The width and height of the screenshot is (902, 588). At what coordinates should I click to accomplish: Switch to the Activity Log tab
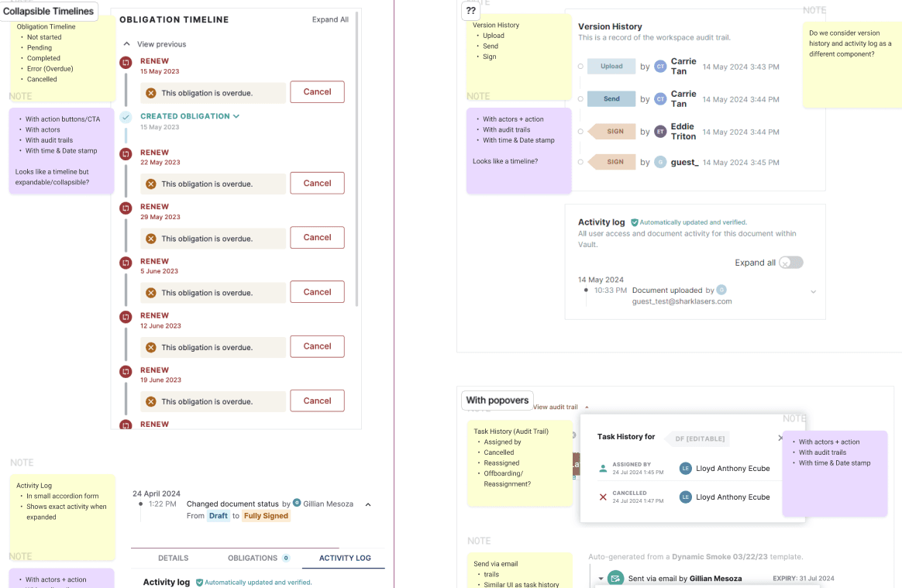345,558
